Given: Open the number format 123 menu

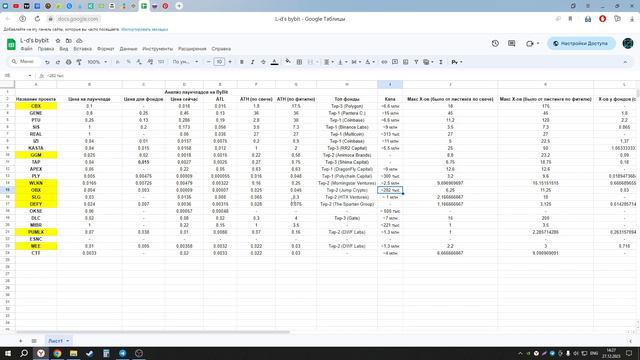Looking at the screenshot, I should (161, 62).
